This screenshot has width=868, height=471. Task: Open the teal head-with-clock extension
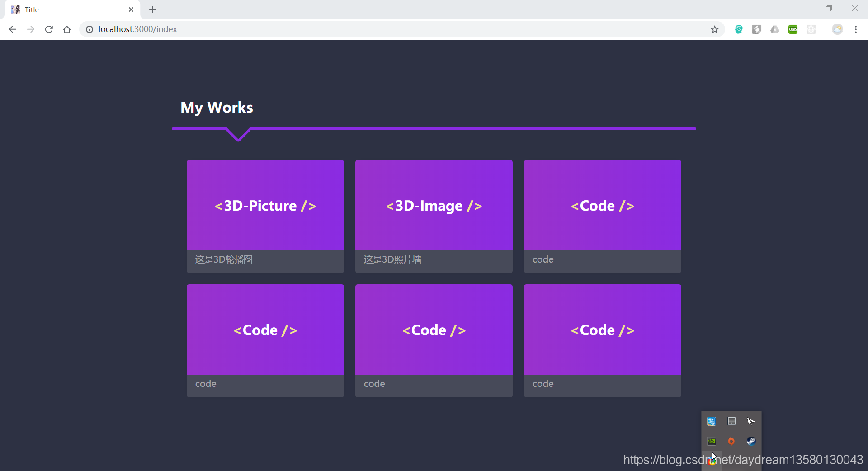pyautogui.click(x=739, y=29)
